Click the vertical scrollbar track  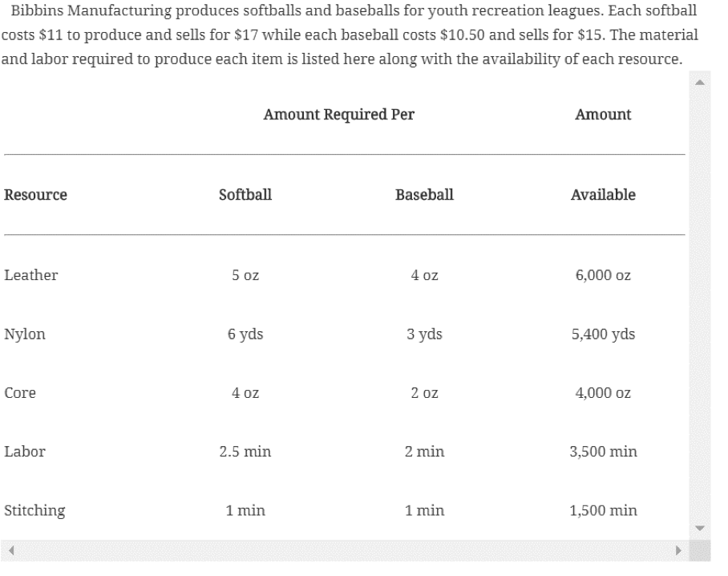click(699, 305)
